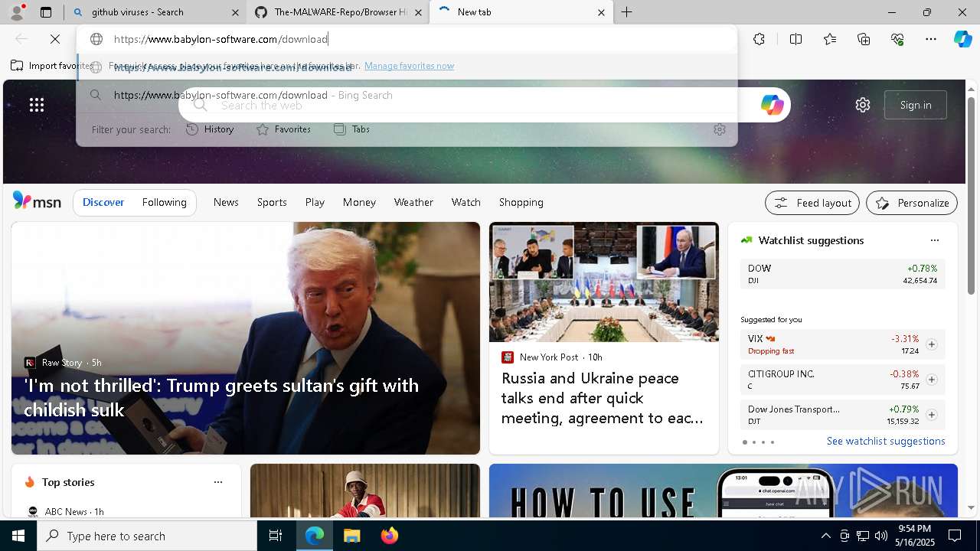Add VIX to watchlist
980x551 pixels.
931,344
